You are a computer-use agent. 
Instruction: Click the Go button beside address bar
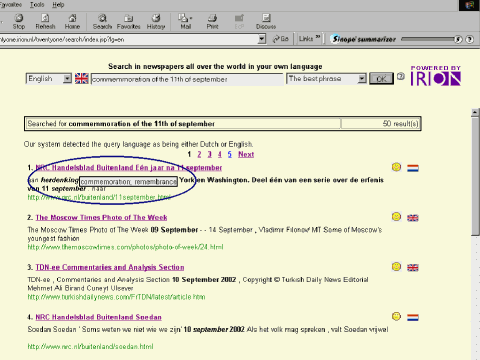click(281, 39)
